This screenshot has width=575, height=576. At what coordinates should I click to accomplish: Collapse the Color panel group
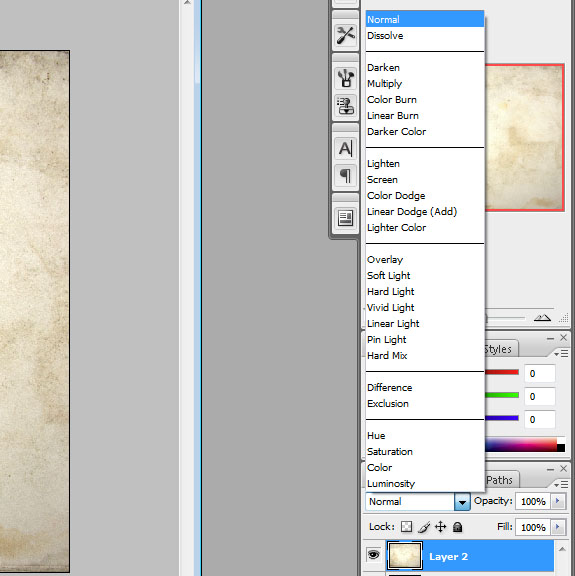coord(550,338)
